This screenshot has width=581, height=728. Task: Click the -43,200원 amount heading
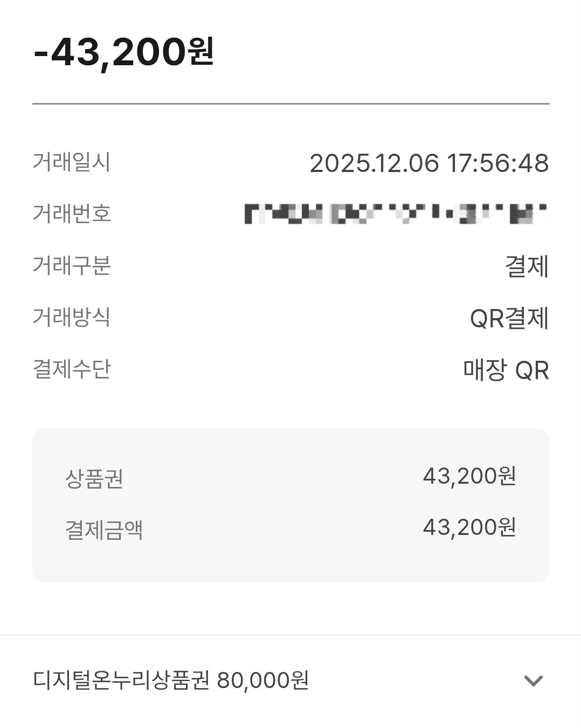pyautogui.click(x=124, y=52)
